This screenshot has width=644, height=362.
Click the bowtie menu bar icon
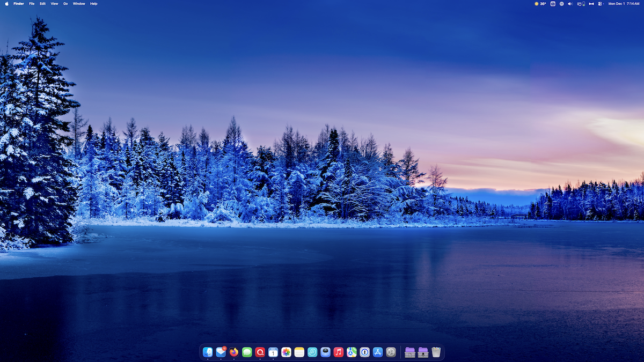(x=591, y=4)
